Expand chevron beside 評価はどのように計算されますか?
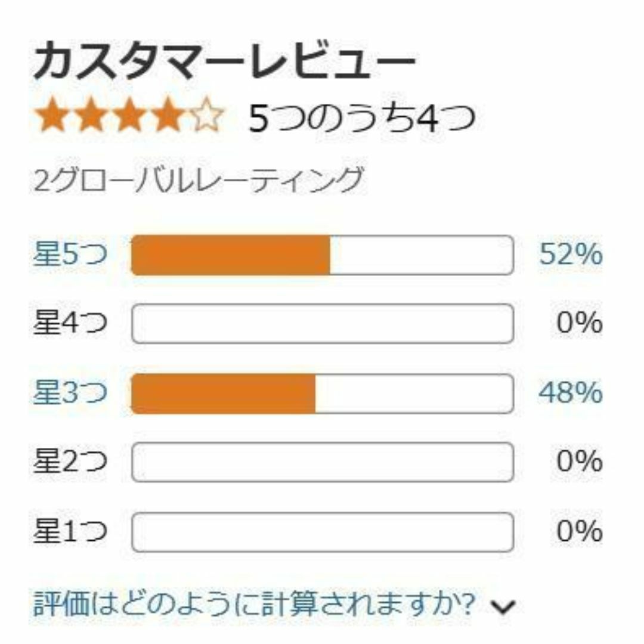The width and height of the screenshot is (644, 644). pos(503,606)
